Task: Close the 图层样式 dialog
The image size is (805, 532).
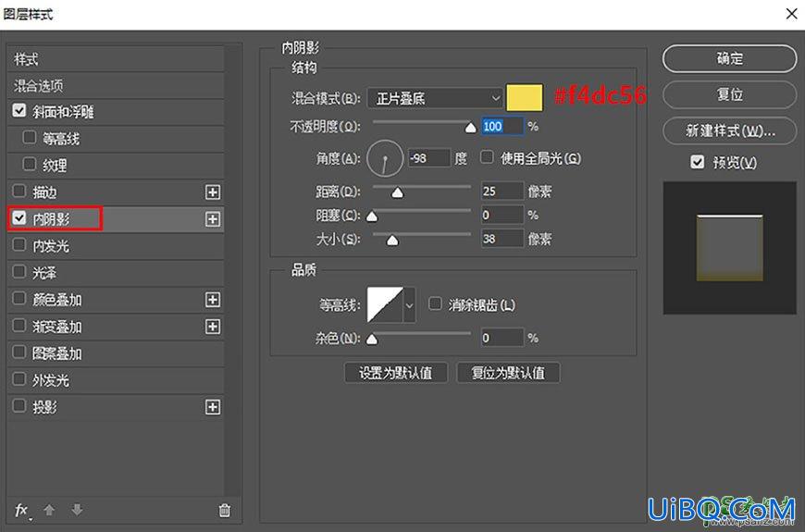Action: 791,14
